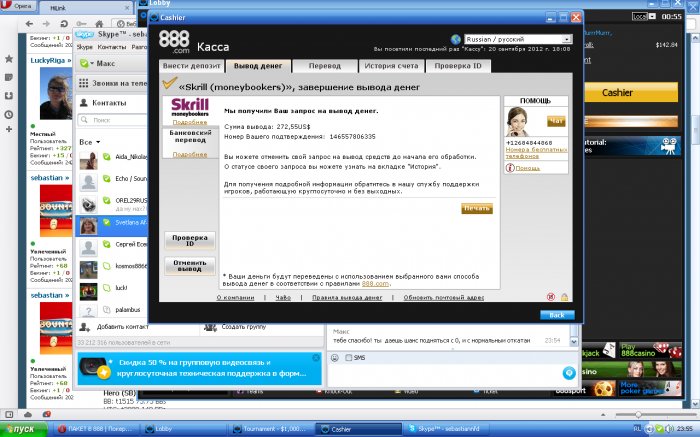The image size is (700, 437).
Task: Click the Печать button
Action: click(x=477, y=208)
